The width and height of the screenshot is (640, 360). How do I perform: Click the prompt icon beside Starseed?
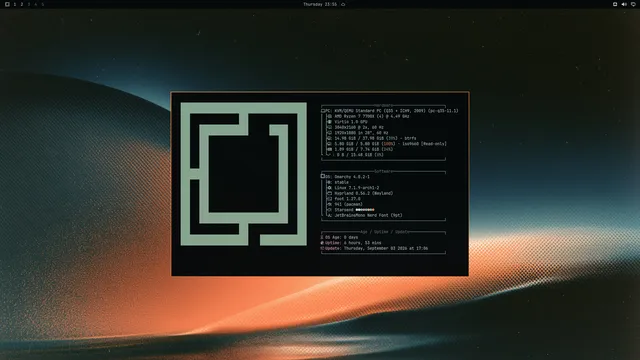[x=330, y=210]
